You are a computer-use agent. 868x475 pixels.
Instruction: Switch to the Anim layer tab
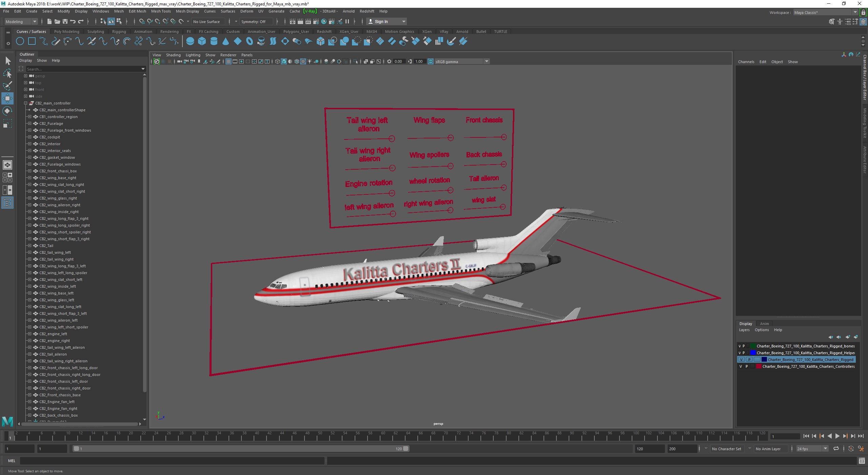[x=764, y=324]
